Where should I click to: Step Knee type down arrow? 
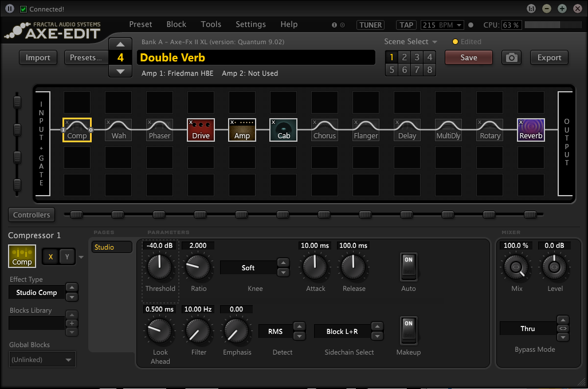[283, 272]
